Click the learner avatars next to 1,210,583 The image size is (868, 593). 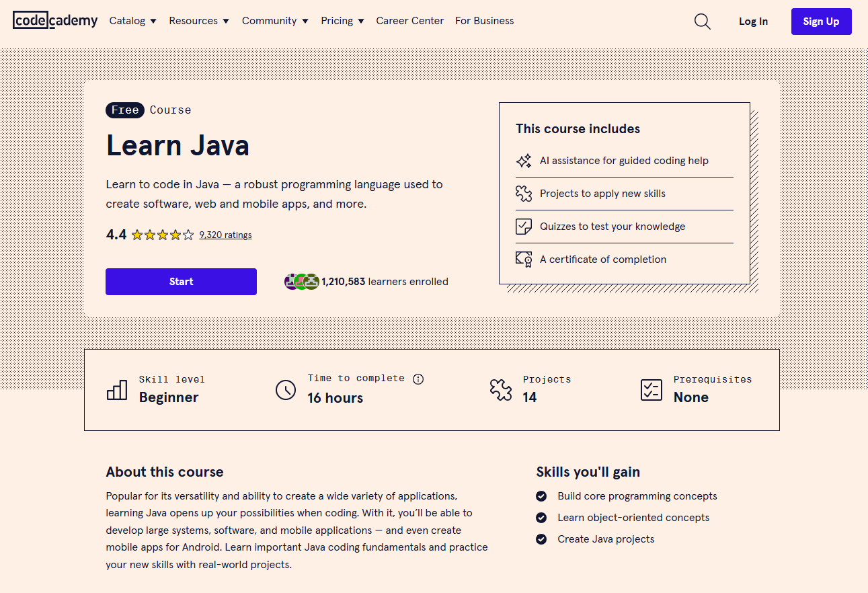pyautogui.click(x=301, y=282)
